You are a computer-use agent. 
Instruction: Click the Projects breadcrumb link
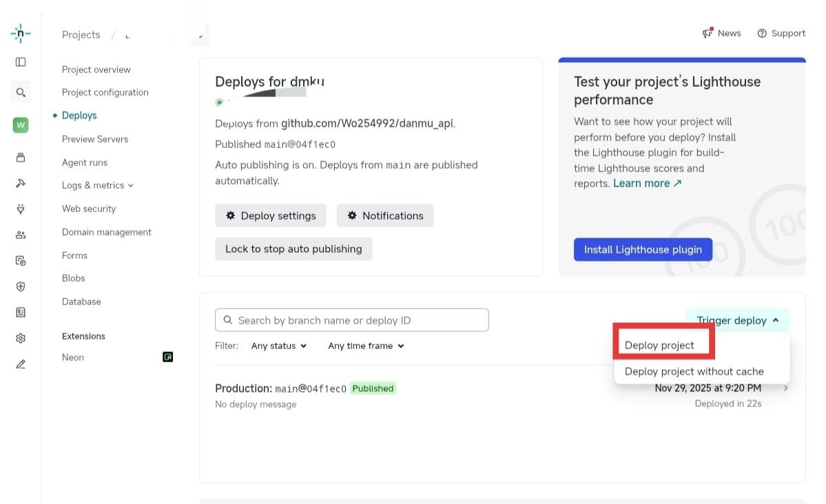point(81,34)
